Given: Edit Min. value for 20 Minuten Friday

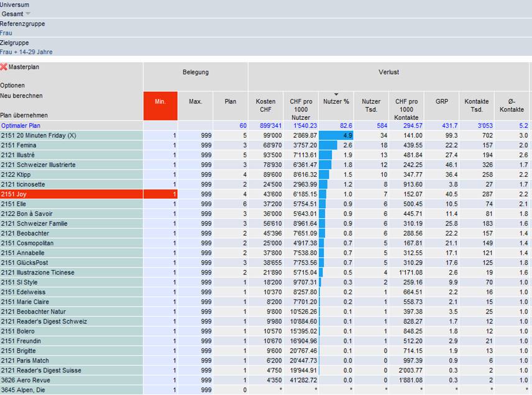Looking at the screenshot, I should point(160,135).
